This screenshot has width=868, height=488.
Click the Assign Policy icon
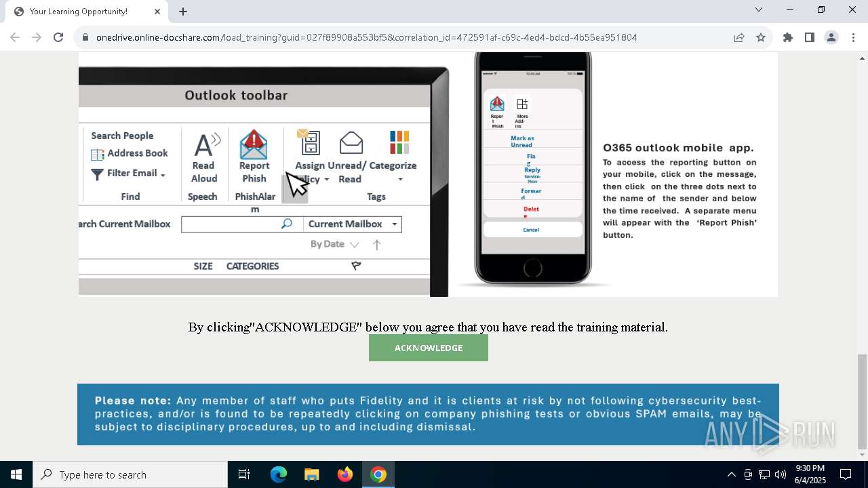pyautogui.click(x=308, y=142)
